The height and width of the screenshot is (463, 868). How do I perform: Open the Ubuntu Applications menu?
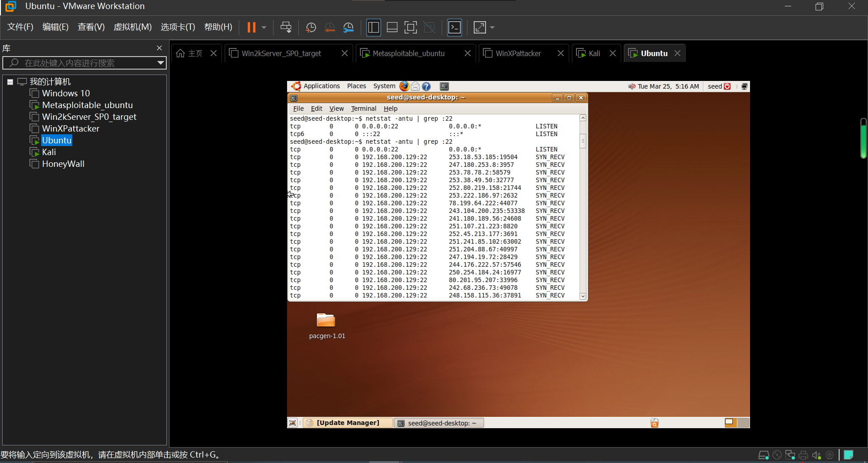pos(316,86)
